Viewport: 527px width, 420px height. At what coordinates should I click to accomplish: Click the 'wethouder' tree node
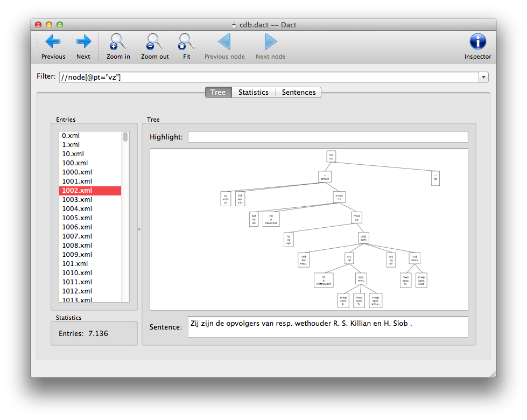click(324, 280)
